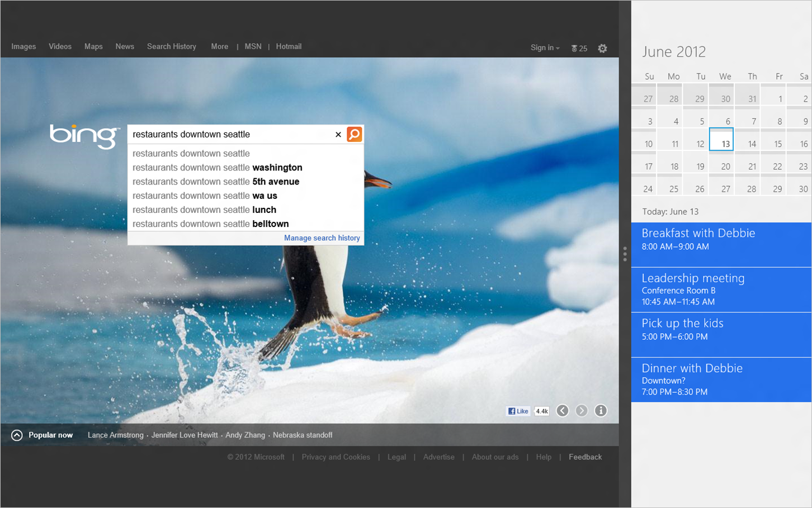
Task: Open the Maps menu item
Action: (x=93, y=46)
